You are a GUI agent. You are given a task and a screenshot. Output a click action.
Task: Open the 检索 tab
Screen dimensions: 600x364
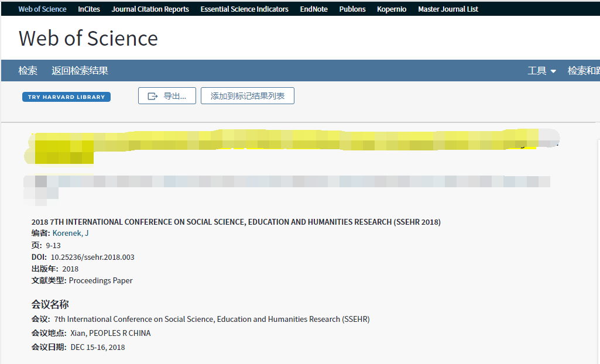tap(28, 71)
